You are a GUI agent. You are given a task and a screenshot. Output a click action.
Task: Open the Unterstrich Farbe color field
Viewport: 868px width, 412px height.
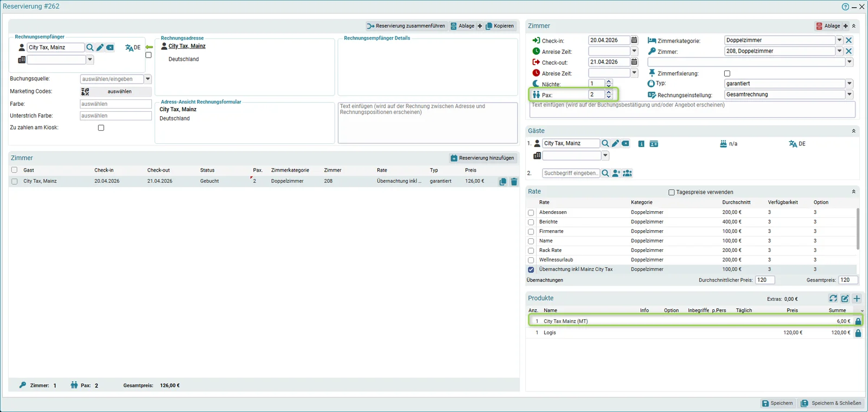[116, 116]
